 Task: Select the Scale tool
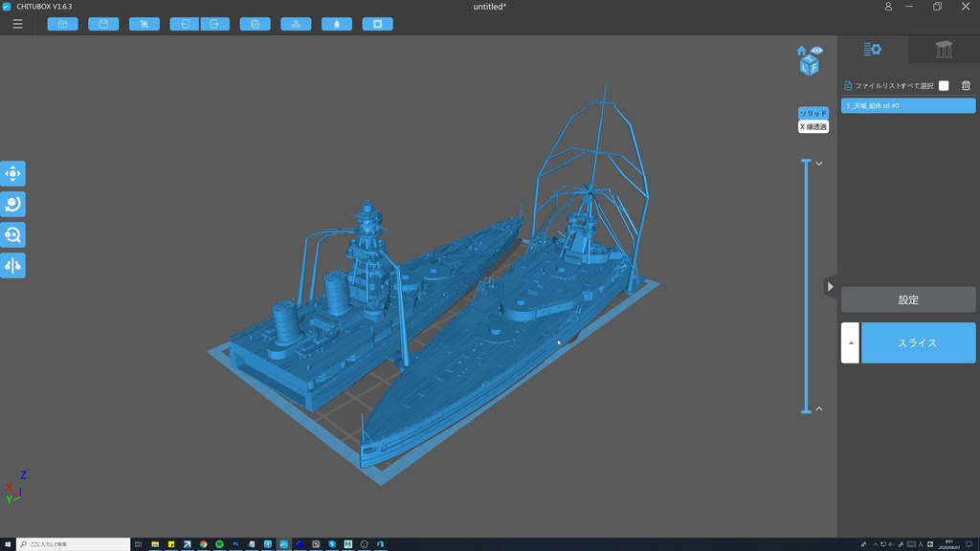[x=12, y=235]
